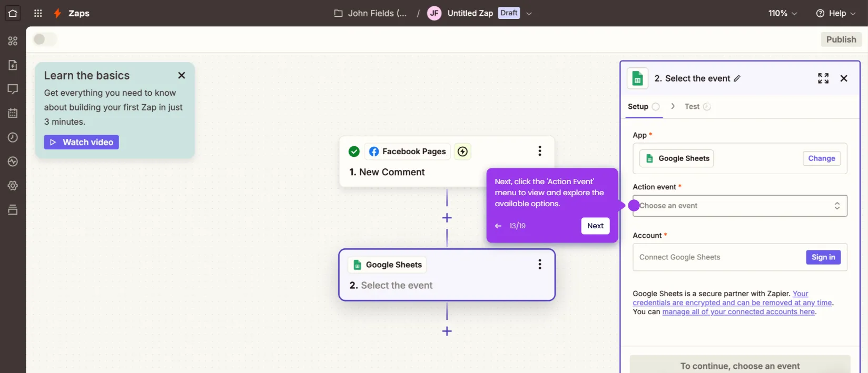
Task: Click the Publish button
Action: [x=841, y=39]
